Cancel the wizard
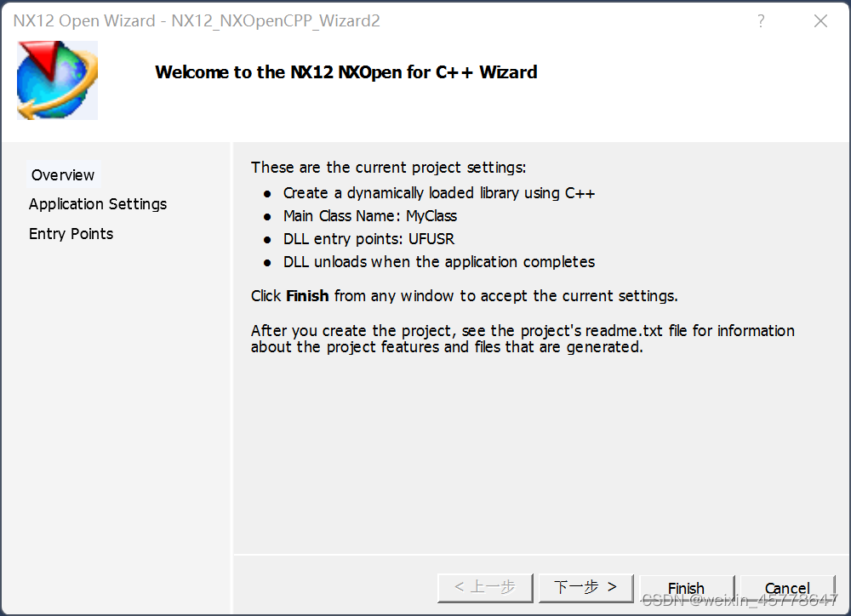The height and width of the screenshot is (616, 851). (x=787, y=588)
